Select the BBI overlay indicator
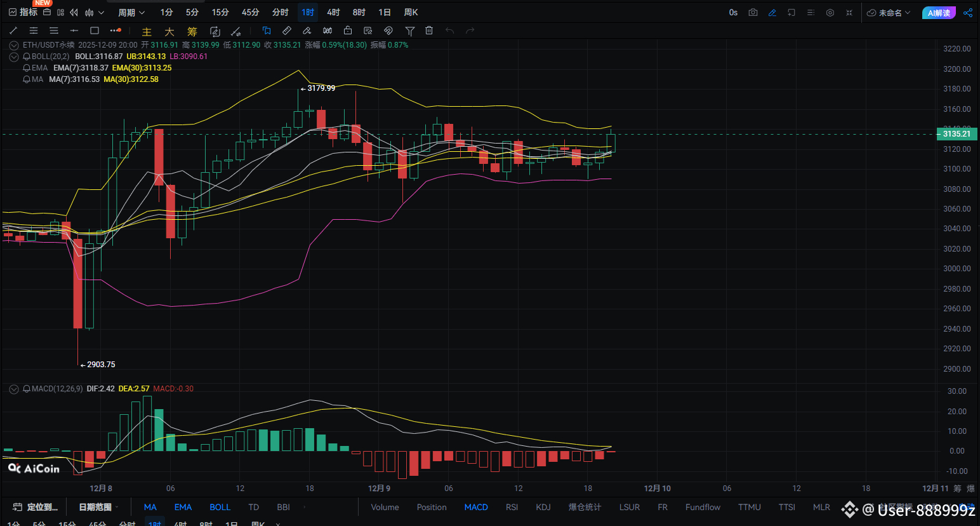 click(283, 507)
